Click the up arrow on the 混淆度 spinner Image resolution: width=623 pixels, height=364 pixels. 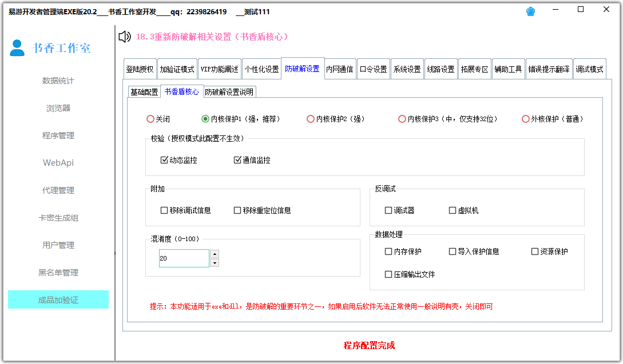coord(215,254)
